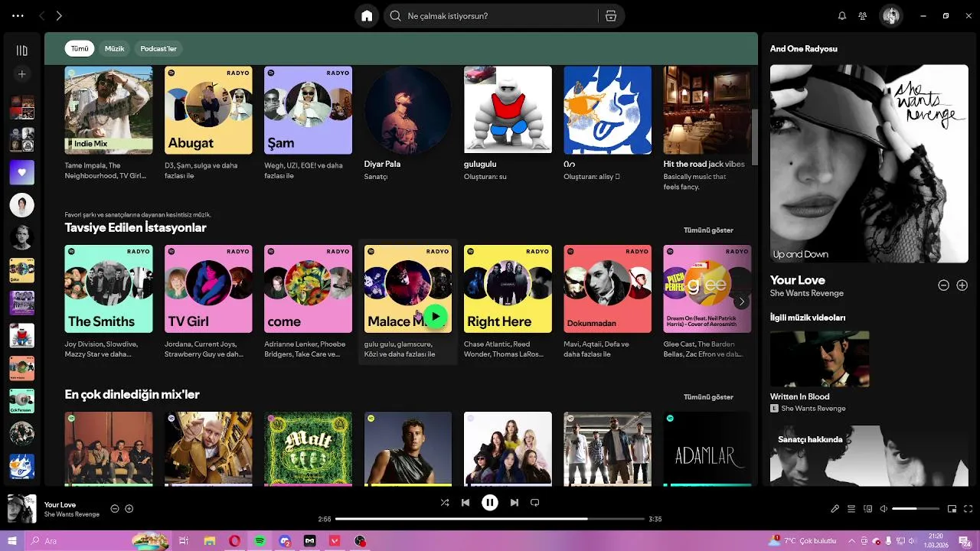The image size is (980, 551).
Task: Play the Malace Mizer radio with green button
Action: 435,317
